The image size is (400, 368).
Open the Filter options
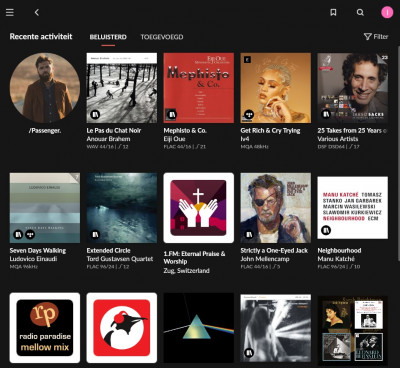point(376,37)
